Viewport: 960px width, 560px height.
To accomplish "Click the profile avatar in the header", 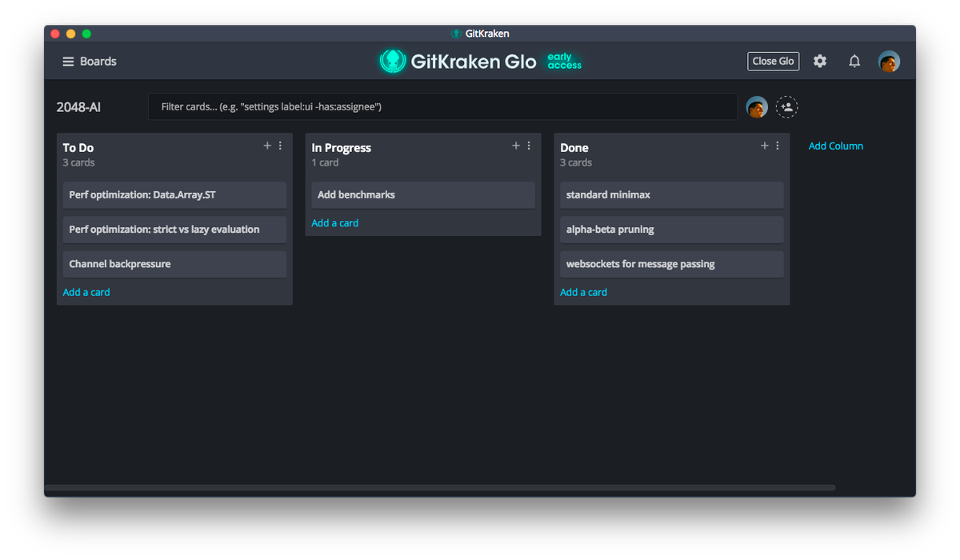I will [x=889, y=61].
